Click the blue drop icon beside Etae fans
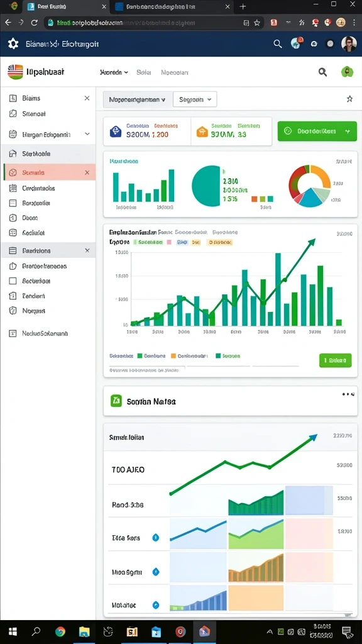 156,537
